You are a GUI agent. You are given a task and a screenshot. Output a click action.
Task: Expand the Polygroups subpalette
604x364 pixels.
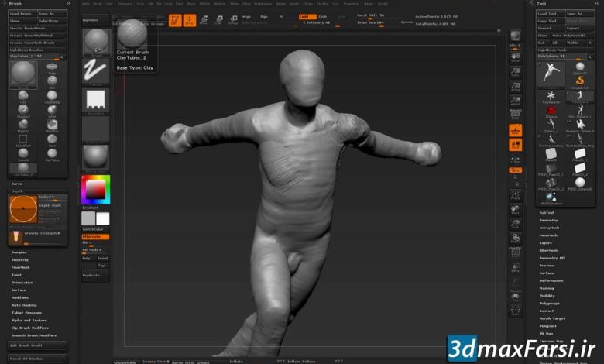click(x=549, y=303)
